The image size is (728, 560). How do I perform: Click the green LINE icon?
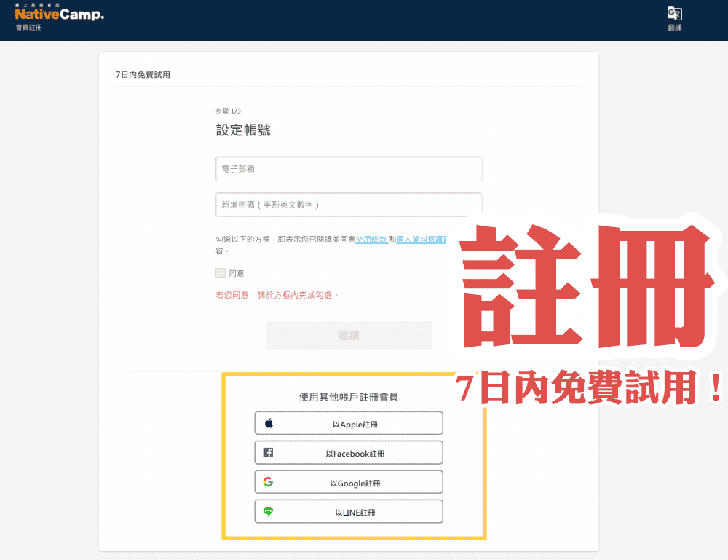pos(268,510)
